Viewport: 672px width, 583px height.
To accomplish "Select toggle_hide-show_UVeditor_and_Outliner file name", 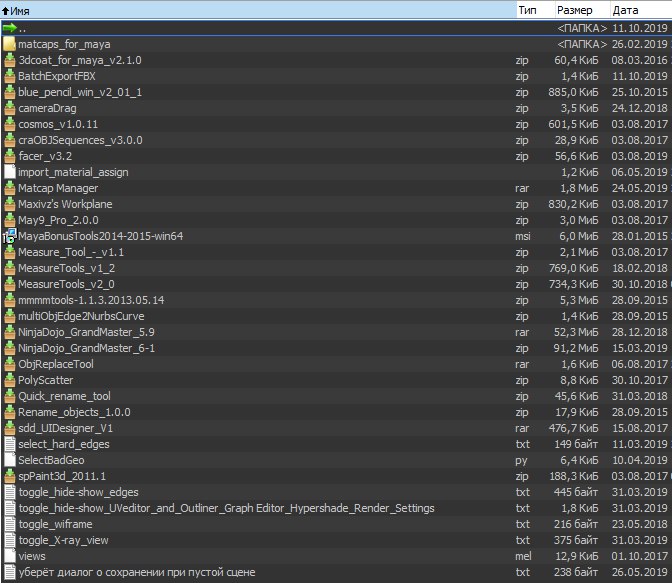I will pyautogui.click(x=226, y=508).
